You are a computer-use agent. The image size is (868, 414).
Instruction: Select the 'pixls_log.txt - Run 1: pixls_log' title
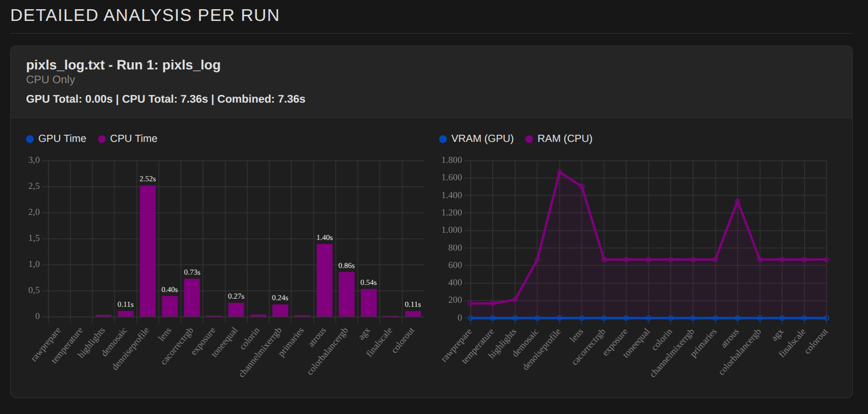pos(123,65)
